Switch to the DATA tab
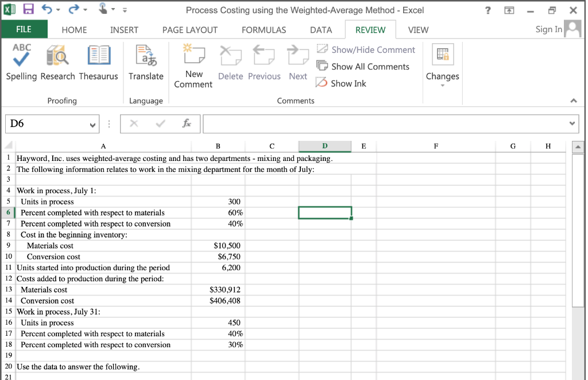The height and width of the screenshot is (380, 588). [x=321, y=30]
